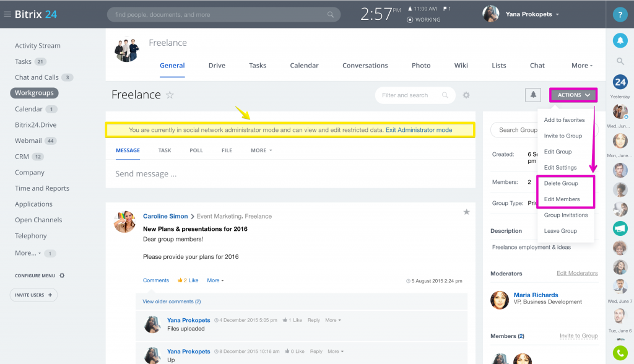Select the POLL composer tab

[196, 150]
